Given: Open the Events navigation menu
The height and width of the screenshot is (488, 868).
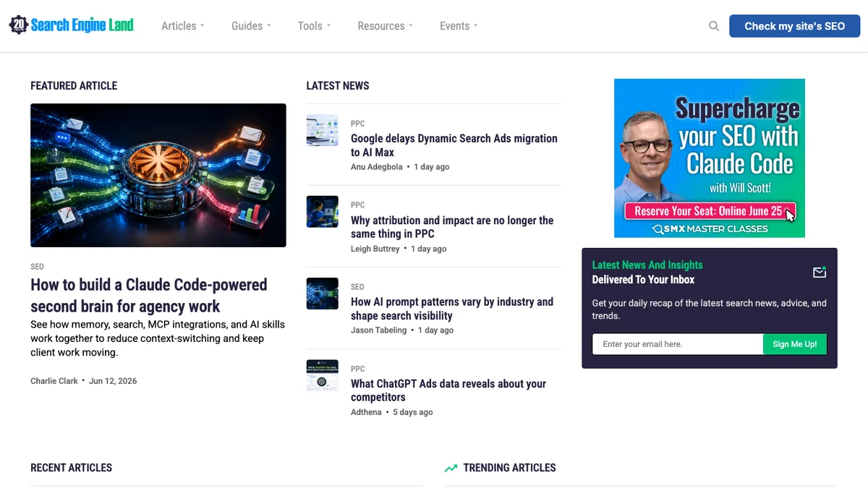Looking at the screenshot, I should 454,26.
